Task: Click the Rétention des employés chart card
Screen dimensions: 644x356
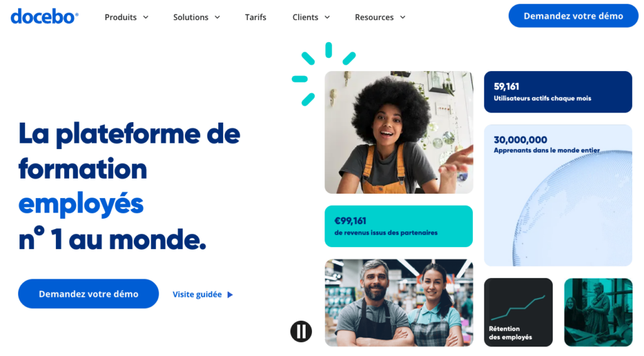Action: click(518, 312)
